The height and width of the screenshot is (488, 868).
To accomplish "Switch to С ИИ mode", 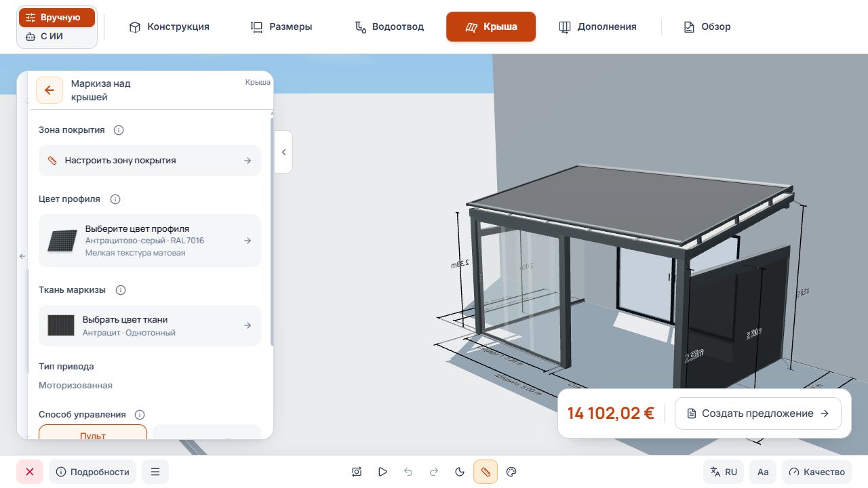I will tap(57, 37).
